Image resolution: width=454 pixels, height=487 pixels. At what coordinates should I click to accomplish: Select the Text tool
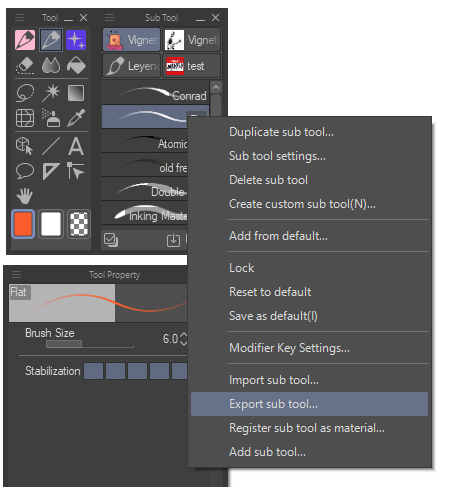click(76, 146)
